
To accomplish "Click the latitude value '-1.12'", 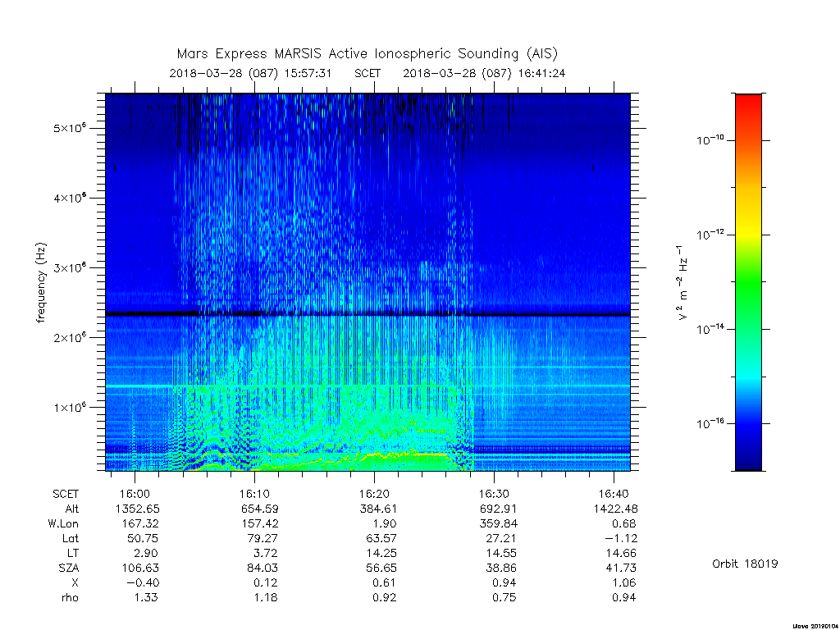I will point(622,538).
